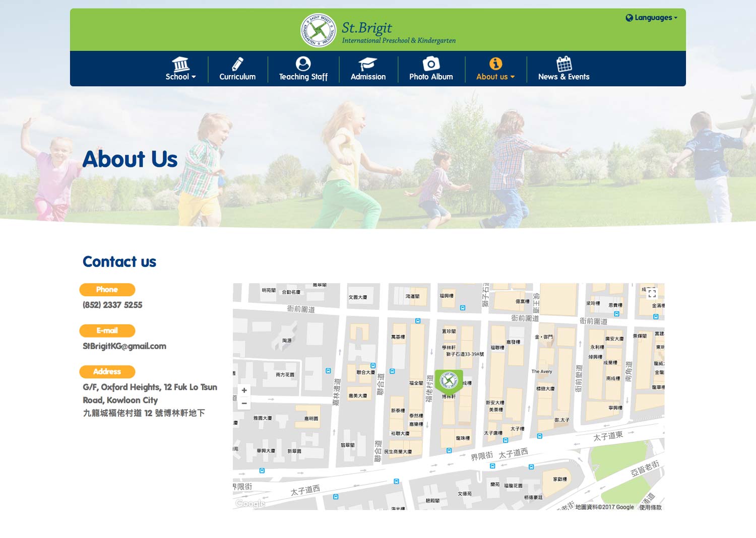Click the Google logo on map

250,503
